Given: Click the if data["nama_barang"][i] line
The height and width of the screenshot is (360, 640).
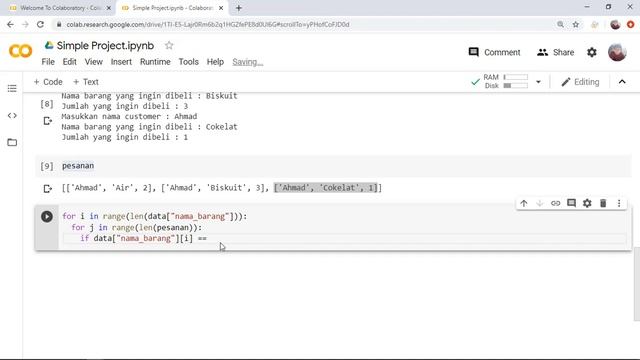Looking at the screenshot, I should tap(143, 238).
